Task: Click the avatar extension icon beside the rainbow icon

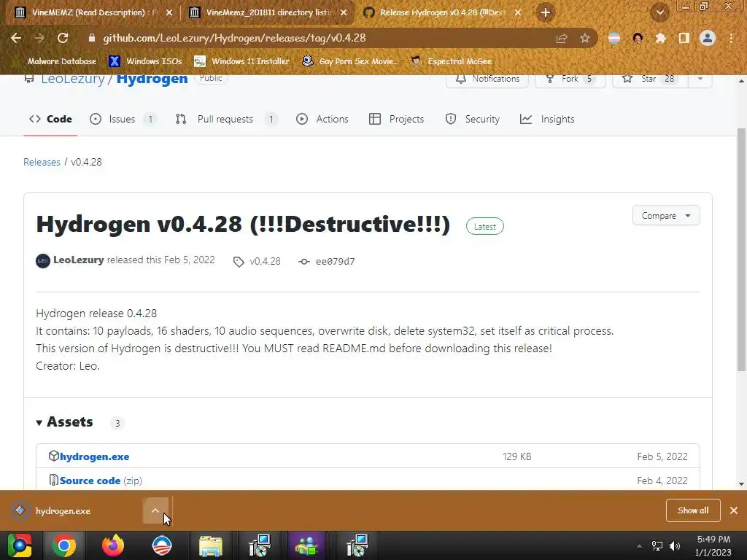Action: (638, 38)
